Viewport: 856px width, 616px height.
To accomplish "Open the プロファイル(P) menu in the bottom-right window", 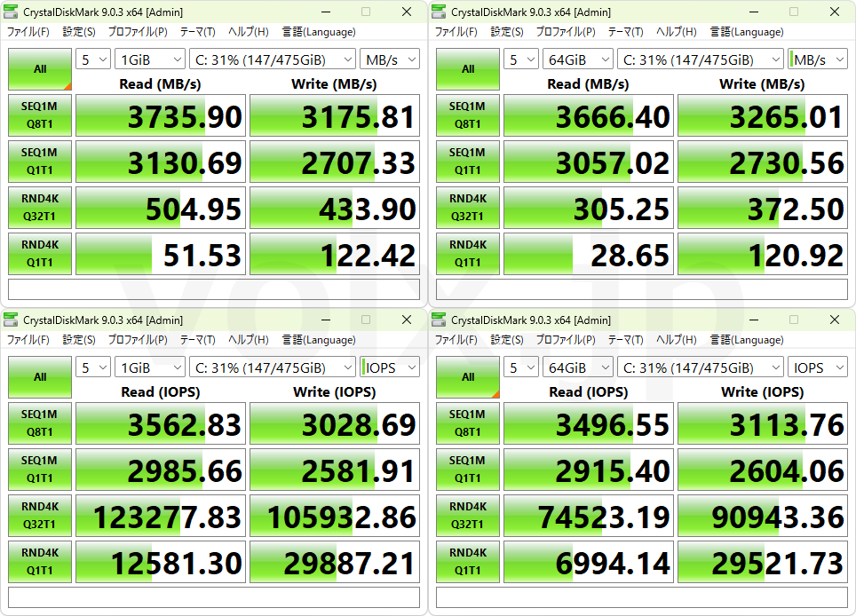I will [x=566, y=339].
